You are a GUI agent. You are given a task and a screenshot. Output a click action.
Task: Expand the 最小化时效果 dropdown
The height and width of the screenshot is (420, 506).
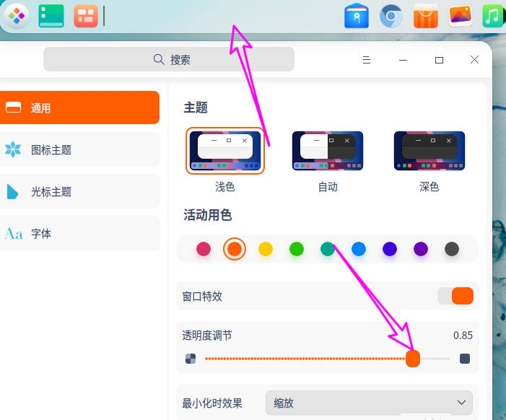(x=369, y=403)
